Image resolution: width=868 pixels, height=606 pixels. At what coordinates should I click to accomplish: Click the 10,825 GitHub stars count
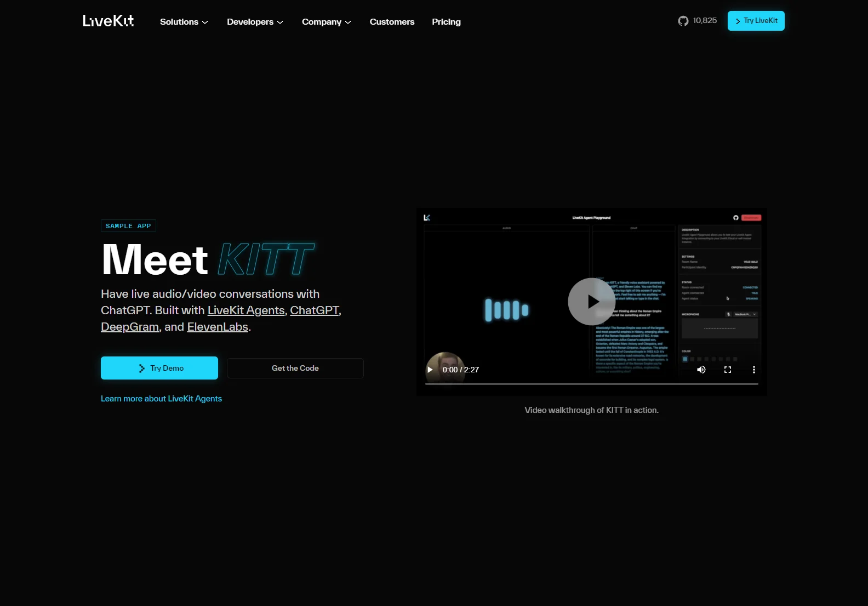point(705,20)
